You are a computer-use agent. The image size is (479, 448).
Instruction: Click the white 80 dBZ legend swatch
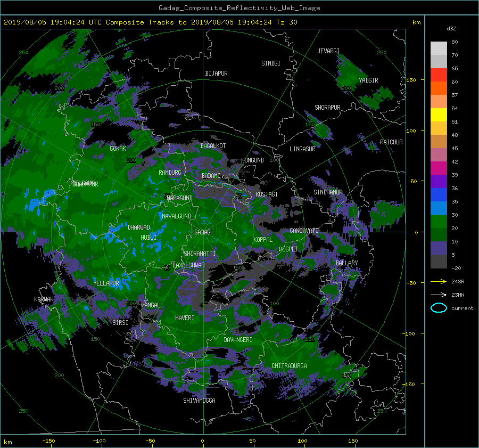(439, 48)
